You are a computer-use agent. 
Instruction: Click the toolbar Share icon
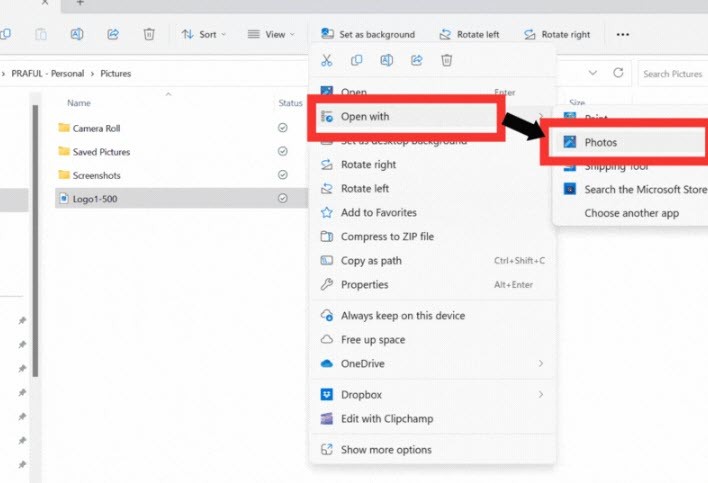[113, 34]
